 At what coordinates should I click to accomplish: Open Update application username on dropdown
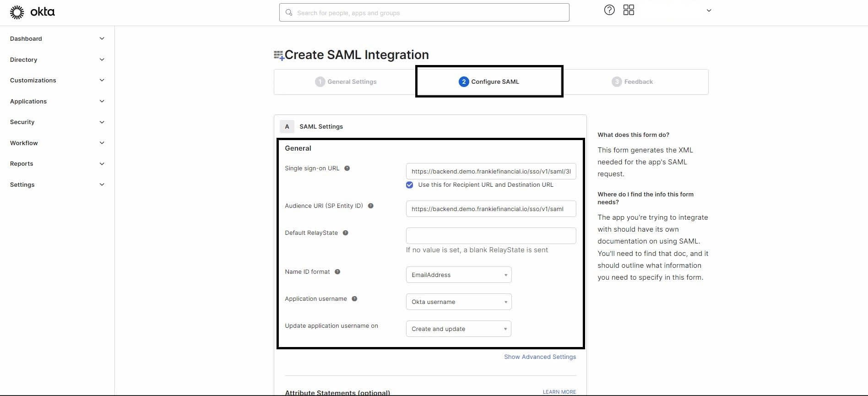coord(458,329)
